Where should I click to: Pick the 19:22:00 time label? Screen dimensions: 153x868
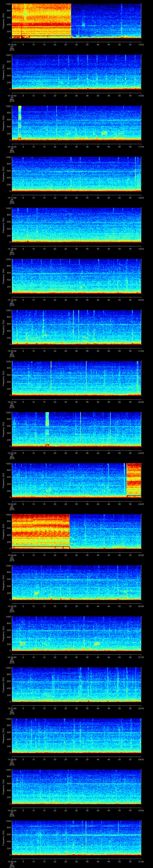12,453
